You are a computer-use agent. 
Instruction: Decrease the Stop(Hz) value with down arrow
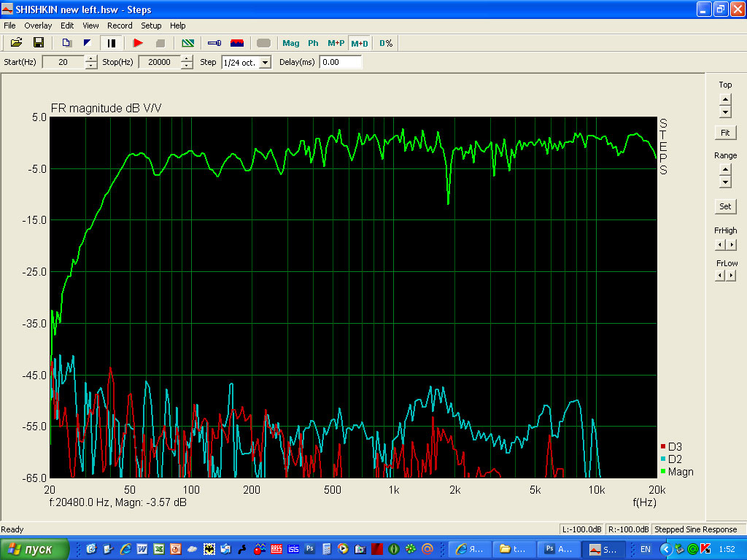pyautogui.click(x=187, y=66)
